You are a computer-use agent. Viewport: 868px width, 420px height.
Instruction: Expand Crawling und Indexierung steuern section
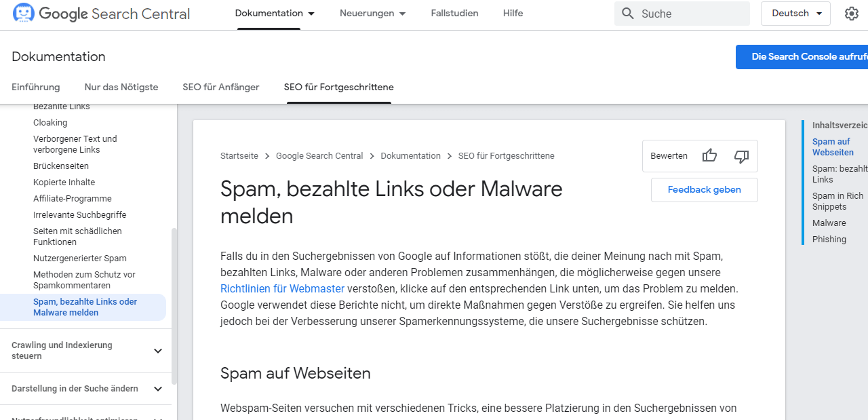point(88,351)
